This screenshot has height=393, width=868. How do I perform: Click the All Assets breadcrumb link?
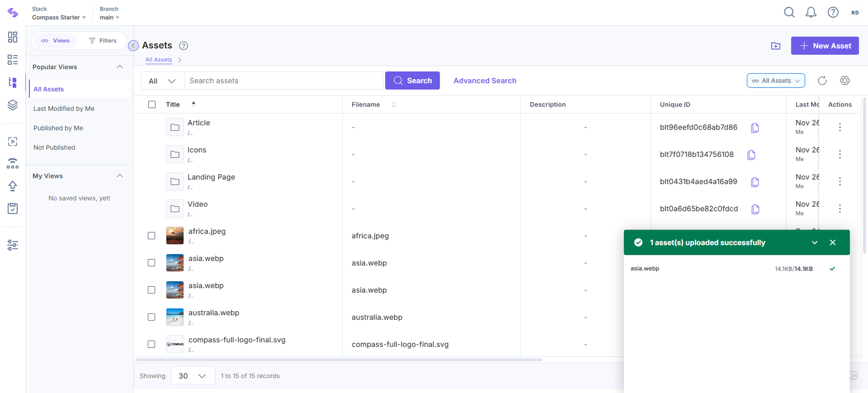[159, 60]
